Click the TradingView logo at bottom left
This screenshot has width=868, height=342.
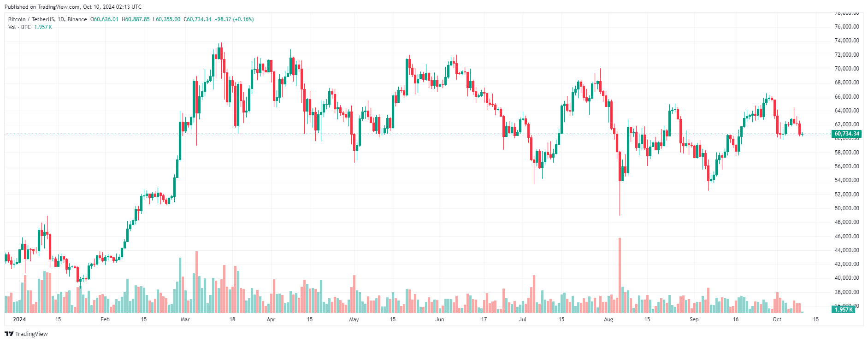pos(26,334)
